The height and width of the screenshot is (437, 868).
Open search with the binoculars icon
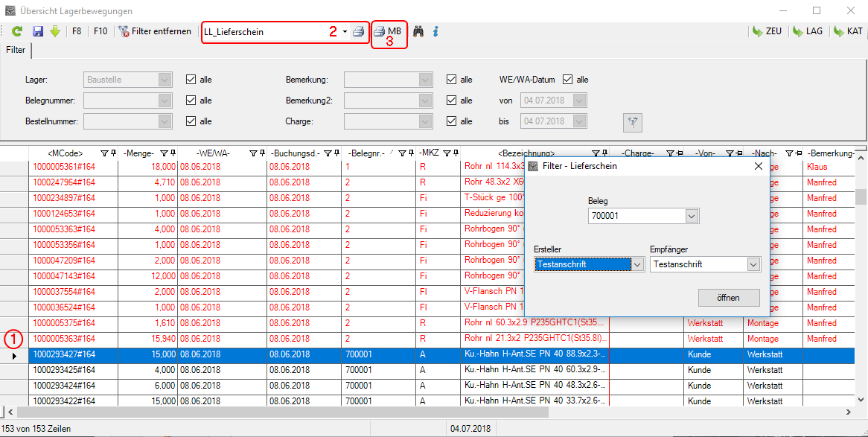(418, 32)
